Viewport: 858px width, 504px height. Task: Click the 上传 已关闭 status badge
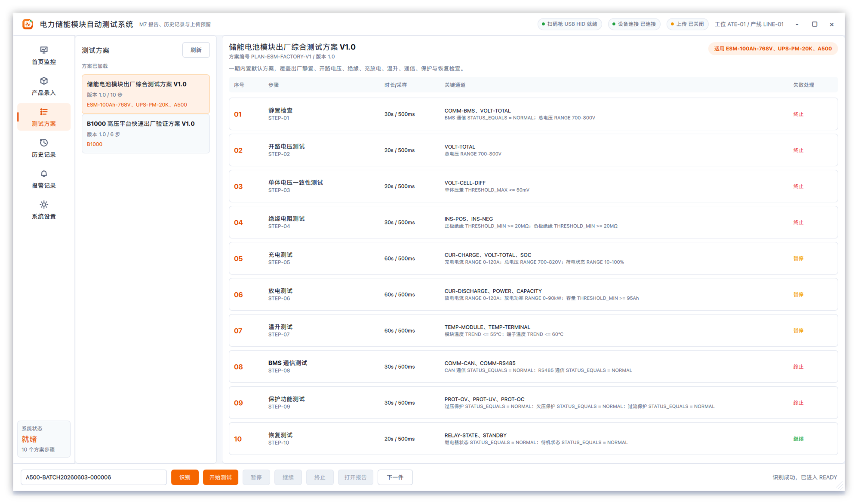point(687,24)
